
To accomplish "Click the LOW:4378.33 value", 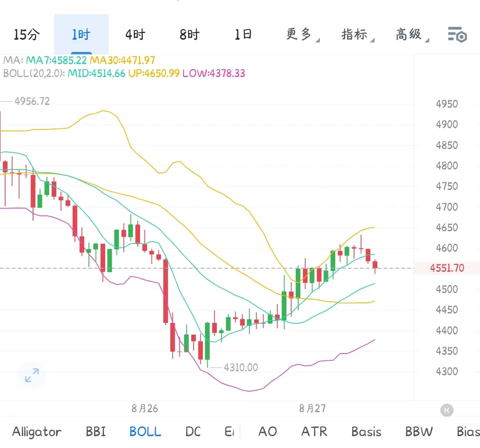I will (214, 74).
